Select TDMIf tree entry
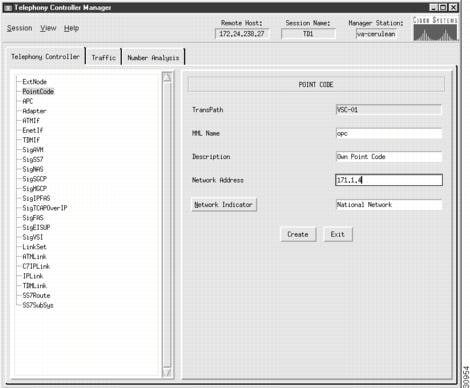 click(x=31, y=140)
